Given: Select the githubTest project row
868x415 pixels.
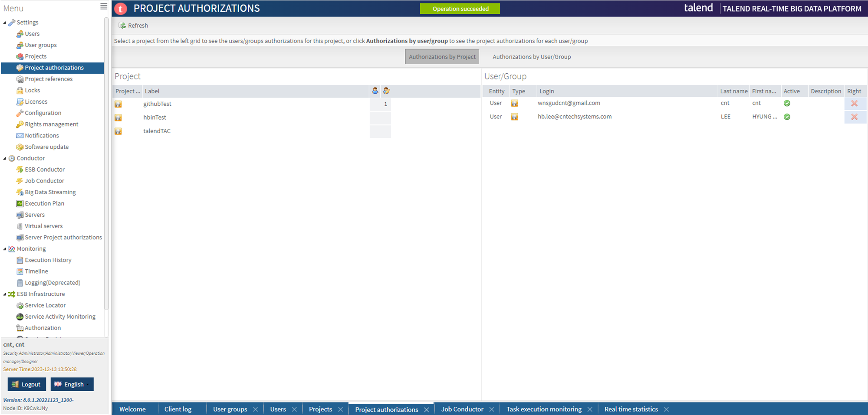Looking at the screenshot, I should click(296, 104).
